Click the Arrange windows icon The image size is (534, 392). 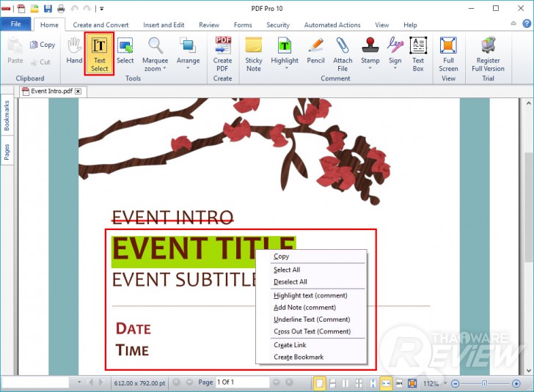[x=188, y=45]
